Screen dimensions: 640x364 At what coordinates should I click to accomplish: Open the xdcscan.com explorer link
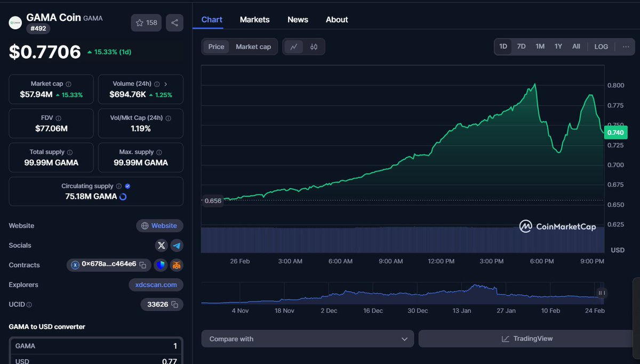pos(156,285)
